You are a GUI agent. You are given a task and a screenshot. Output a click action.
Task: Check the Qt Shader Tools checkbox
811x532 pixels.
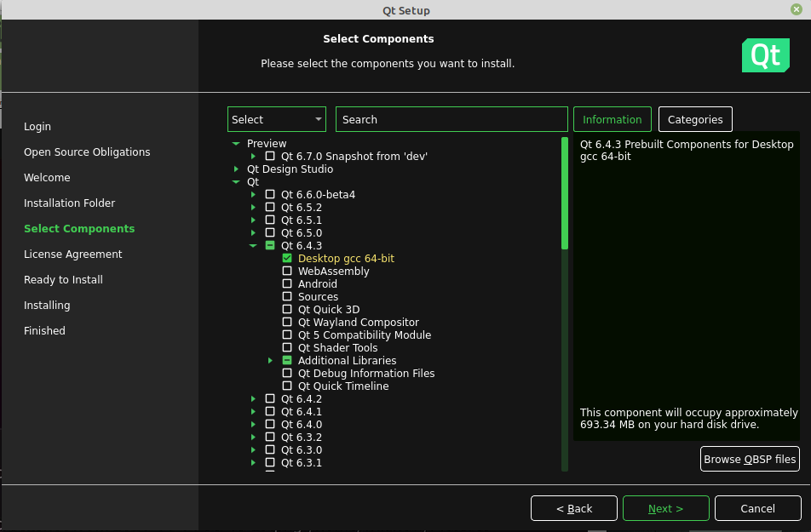tap(287, 348)
